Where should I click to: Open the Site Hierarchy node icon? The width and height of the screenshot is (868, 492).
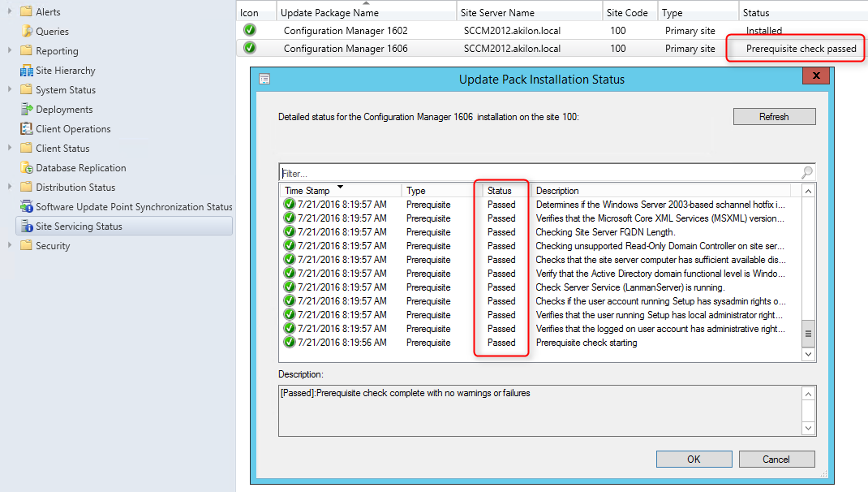[x=26, y=71]
